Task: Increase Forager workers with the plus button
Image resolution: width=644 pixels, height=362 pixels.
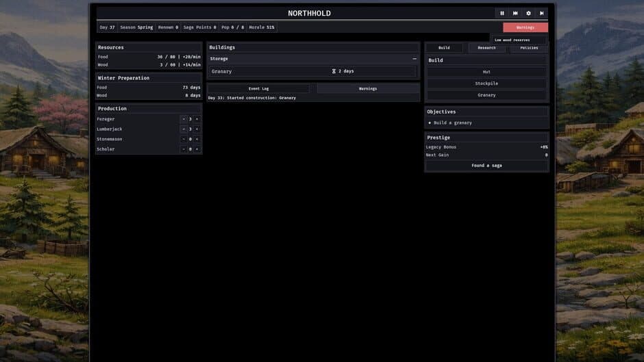Action: click(197, 119)
